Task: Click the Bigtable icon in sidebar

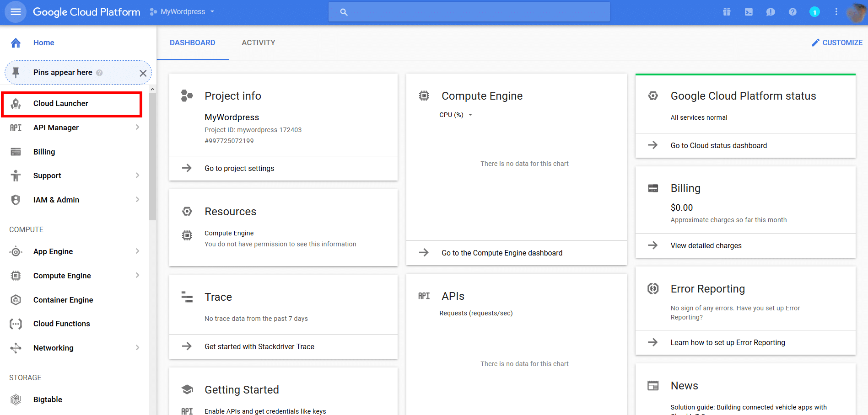Action: tap(16, 399)
